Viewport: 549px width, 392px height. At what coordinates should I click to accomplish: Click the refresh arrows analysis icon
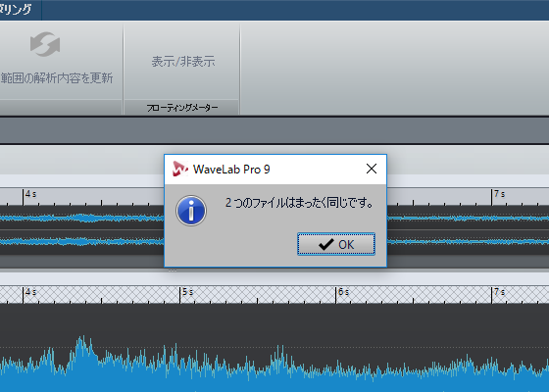(x=45, y=44)
